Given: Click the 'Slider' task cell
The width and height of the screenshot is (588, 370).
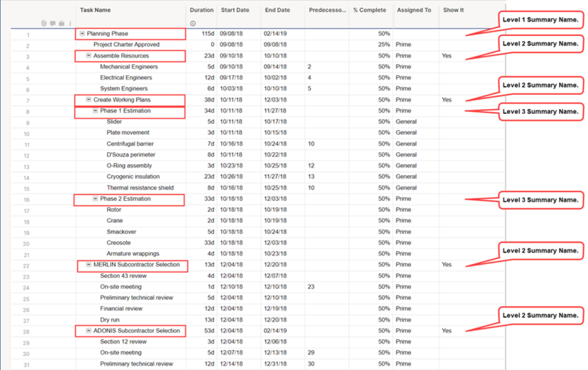Looking at the screenshot, I should pos(114,121).
